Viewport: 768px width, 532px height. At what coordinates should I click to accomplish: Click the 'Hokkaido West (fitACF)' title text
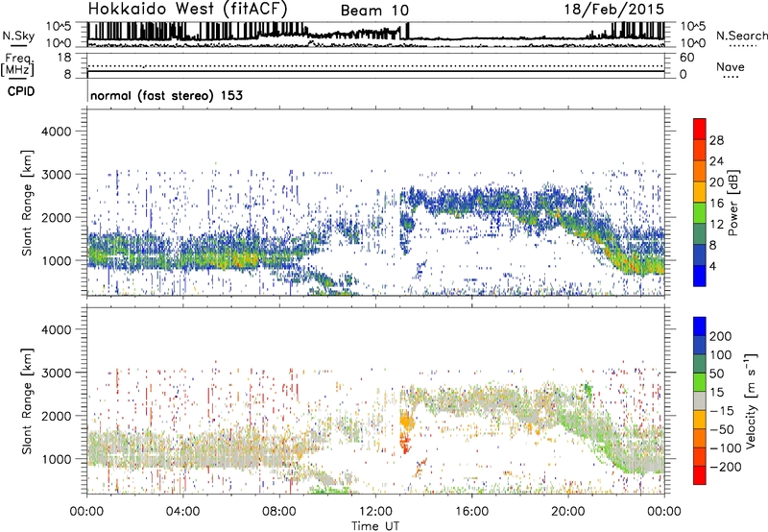[188, 10]
